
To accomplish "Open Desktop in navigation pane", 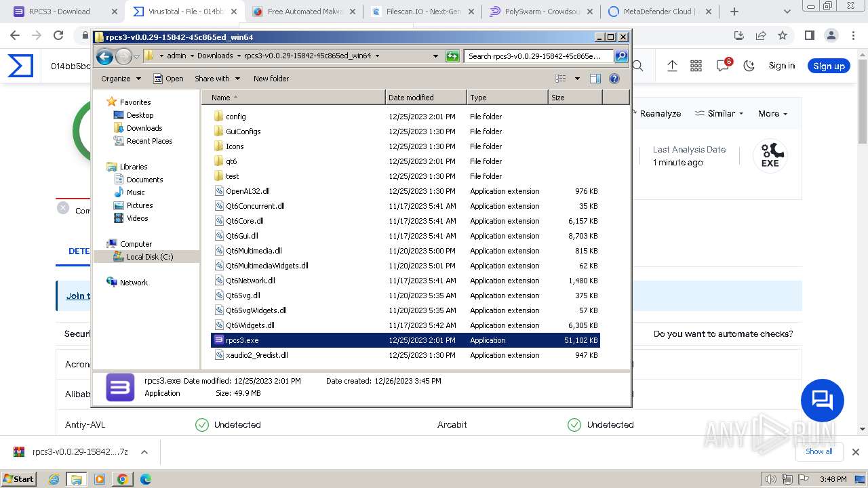I will tap(140, 115).
